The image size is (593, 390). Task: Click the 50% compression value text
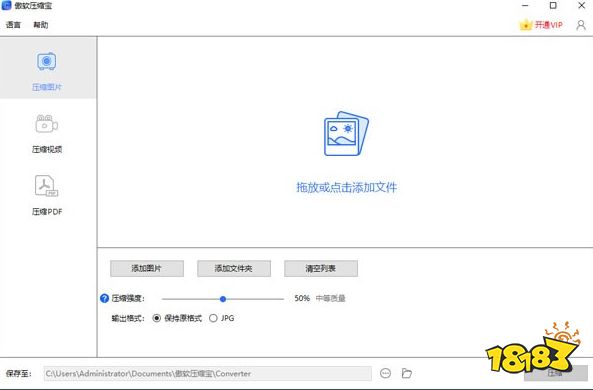[302, 298]
